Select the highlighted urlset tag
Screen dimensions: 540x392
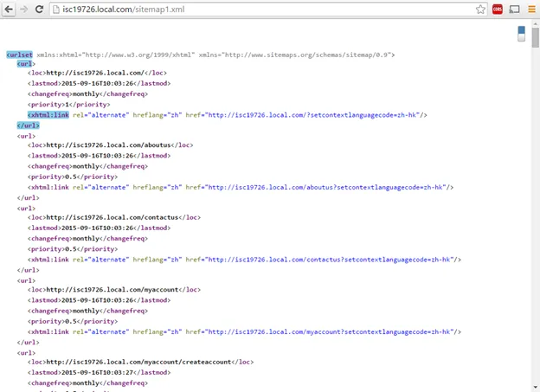[x=20, y=55]
